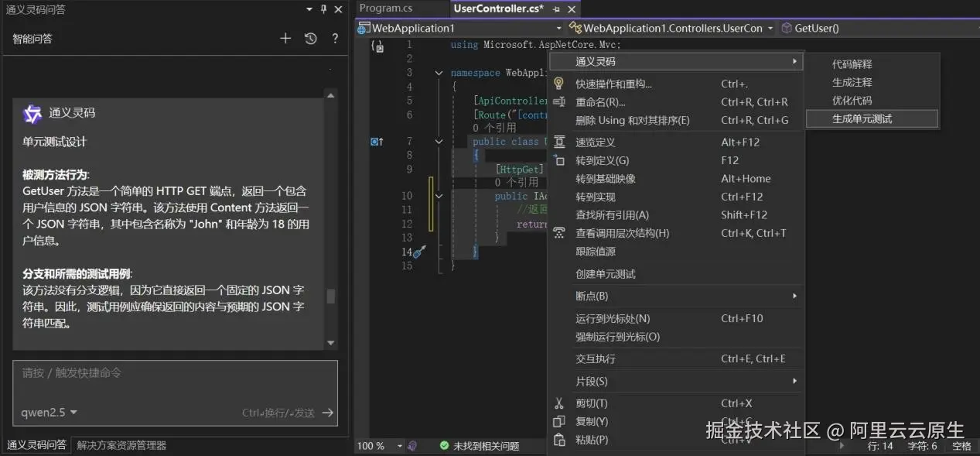
Task: Open help question mark in 智能问答
Action: coord(335,38)
